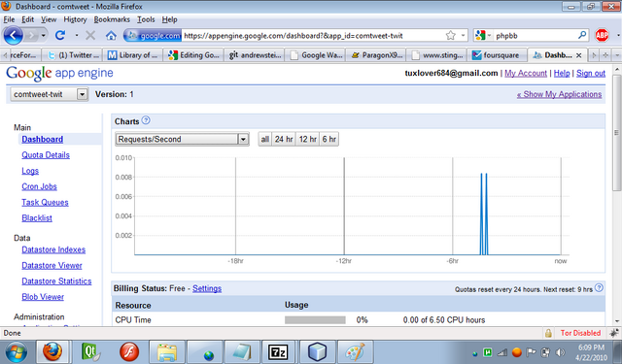Bookmark this page with the star icon
Viewport: 622px width, 364px height.
point(451,36)
